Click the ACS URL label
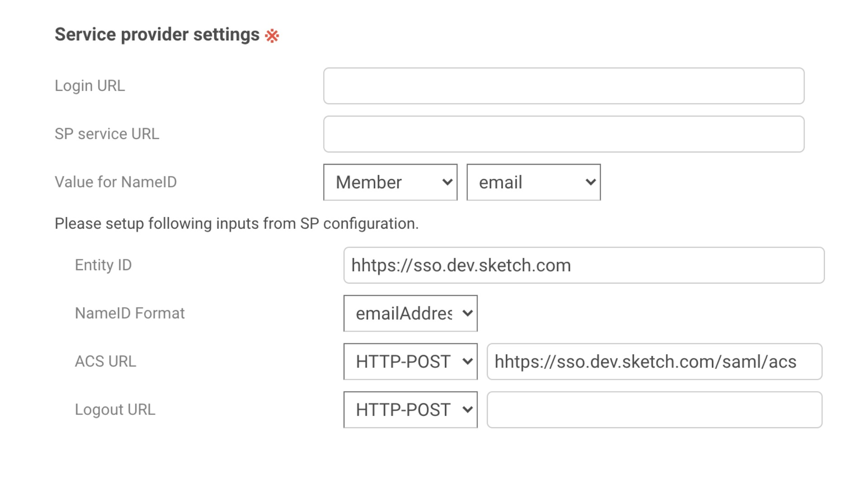 click(x=105, y=362)
